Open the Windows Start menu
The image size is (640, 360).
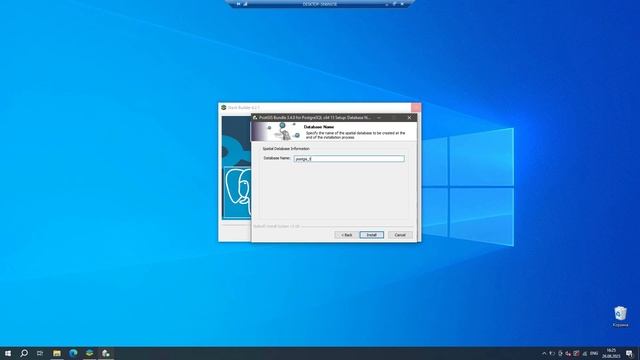[x=8, y=353]
